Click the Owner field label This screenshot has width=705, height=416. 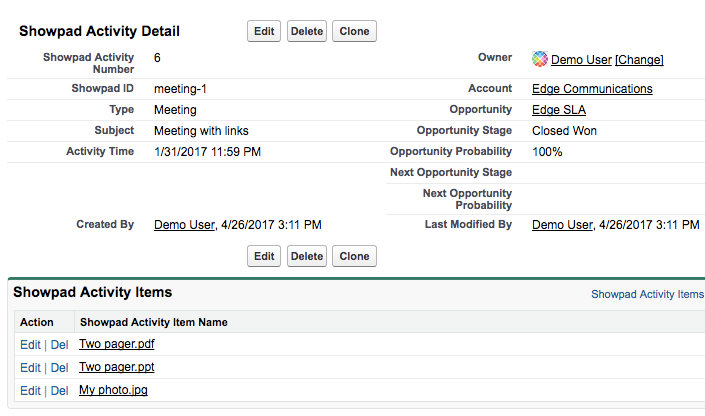(x=495, y=57)
